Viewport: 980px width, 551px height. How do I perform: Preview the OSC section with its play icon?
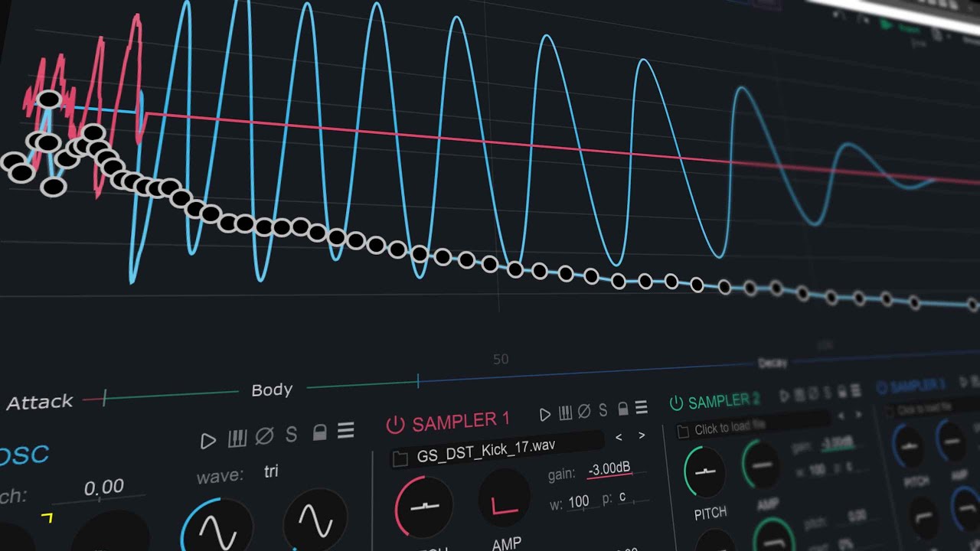tap(208, 441)
